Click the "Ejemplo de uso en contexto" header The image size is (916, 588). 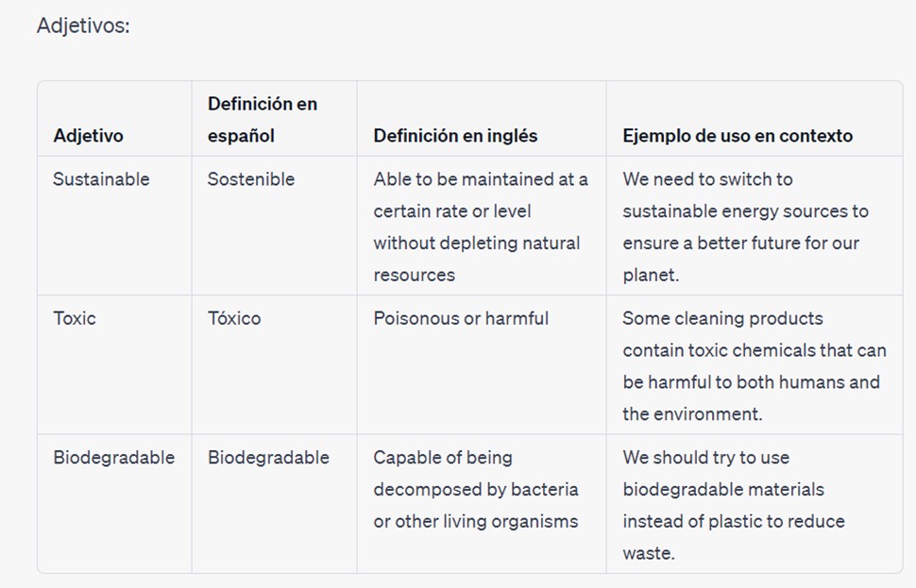[737, 136]
